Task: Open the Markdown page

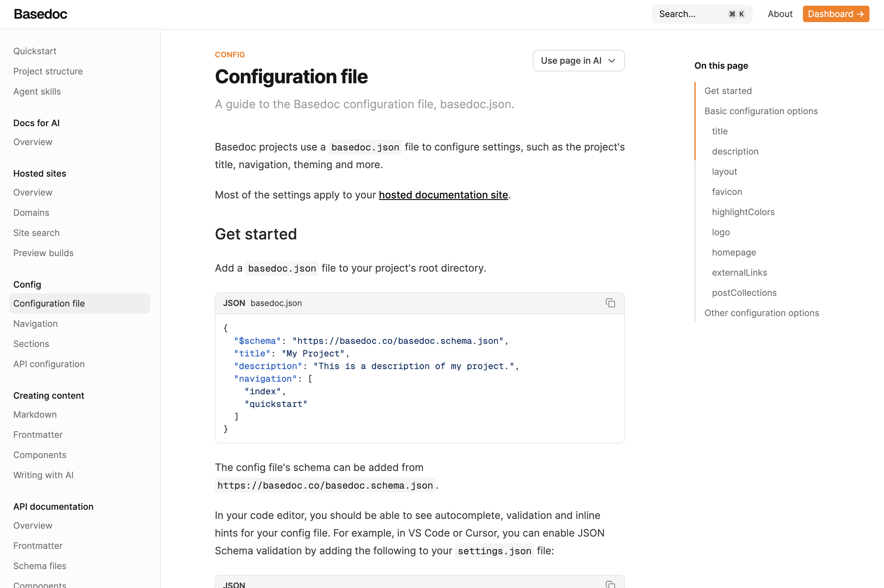Action: [35, 415]
